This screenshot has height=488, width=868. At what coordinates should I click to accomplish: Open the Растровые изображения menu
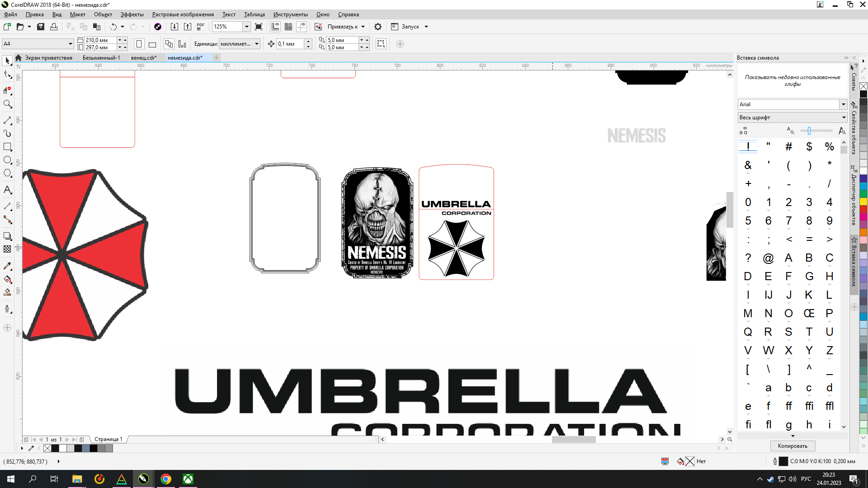coord(183,14)
